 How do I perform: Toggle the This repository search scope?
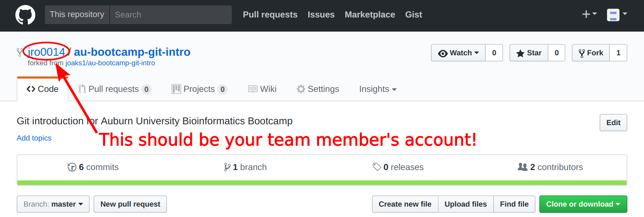pyautogui.click(x=77, y=15)
